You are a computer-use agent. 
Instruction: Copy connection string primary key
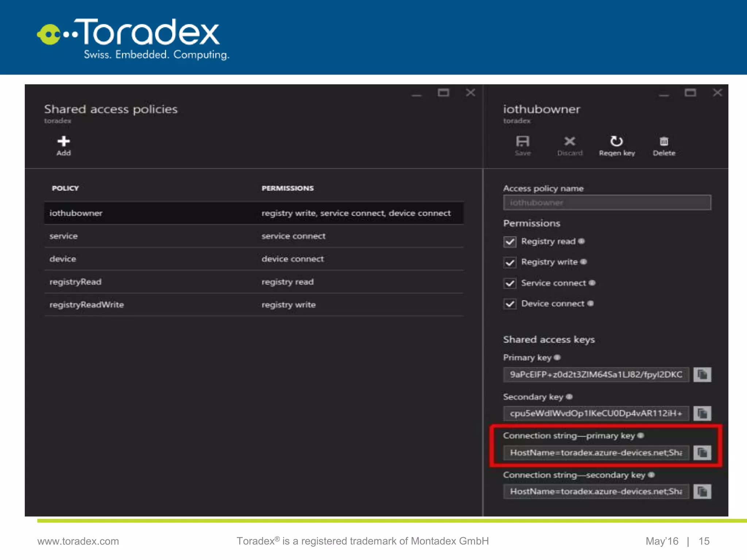tap(702, 452)
